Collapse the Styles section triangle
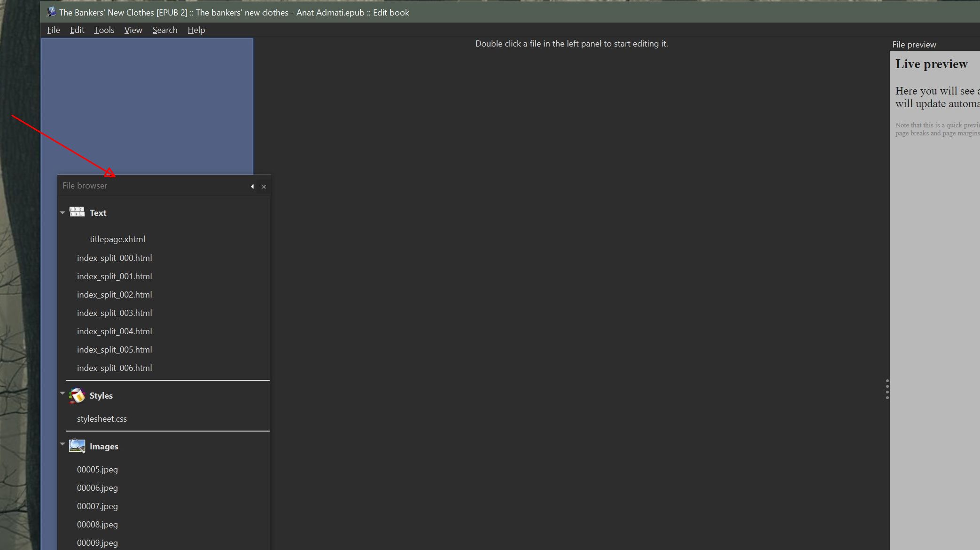This screenshot has width=980, height=550. (62, 393)
